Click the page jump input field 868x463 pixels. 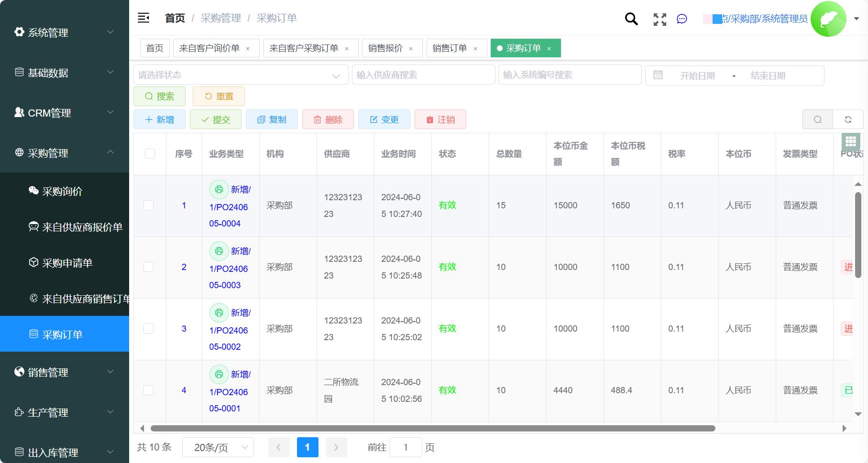point(406,447)
